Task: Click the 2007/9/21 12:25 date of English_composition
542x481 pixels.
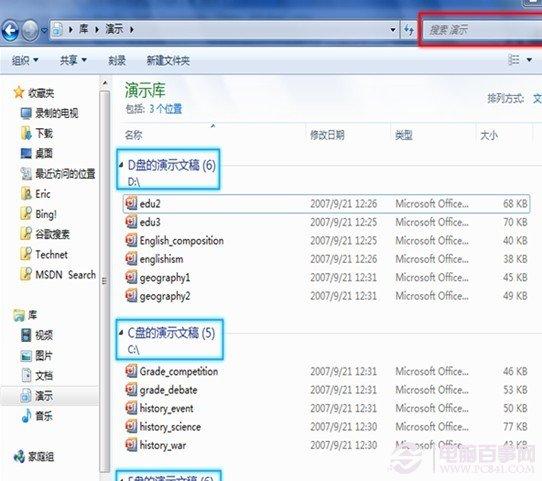Action: point(343,240)
